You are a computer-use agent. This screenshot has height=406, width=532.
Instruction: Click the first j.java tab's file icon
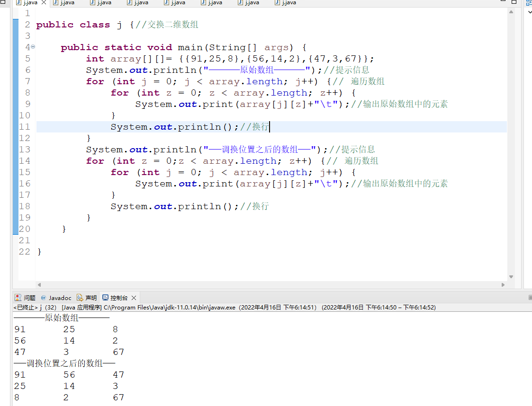18,2
